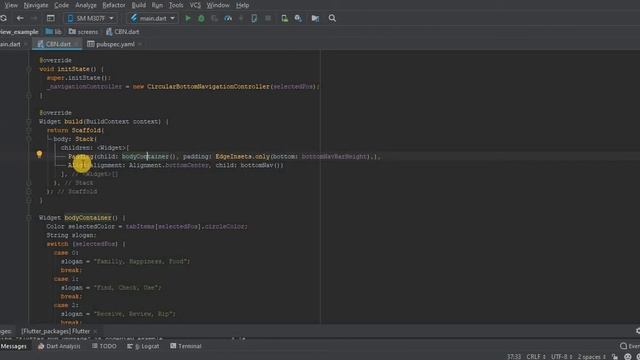Switch to the pubspec.yaml editor tab
The height and width of the screenshot is (360, 640).
pos(115,44)
